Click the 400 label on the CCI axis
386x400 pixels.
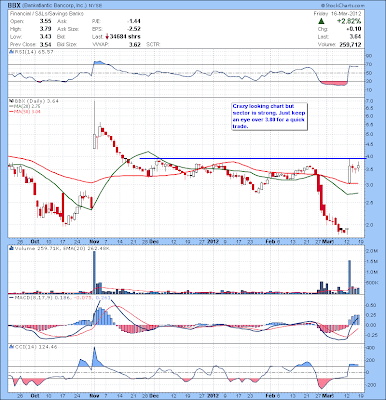(370, 348)
